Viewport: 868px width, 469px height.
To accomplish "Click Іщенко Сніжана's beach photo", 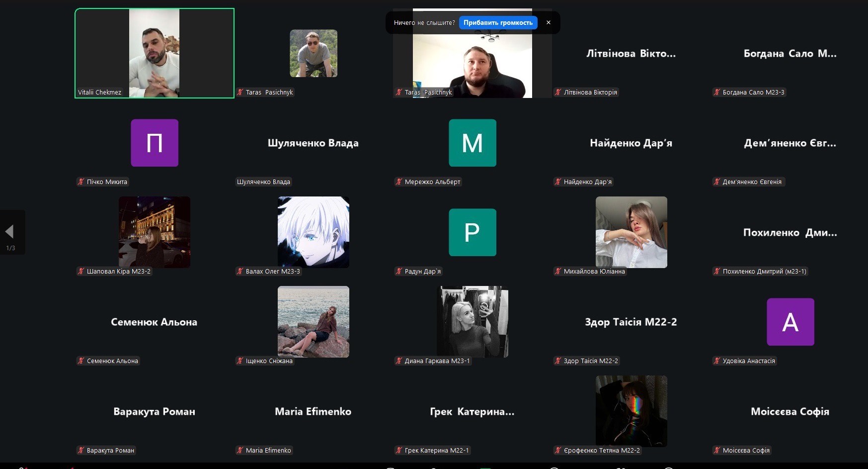I will pos(314,321).
